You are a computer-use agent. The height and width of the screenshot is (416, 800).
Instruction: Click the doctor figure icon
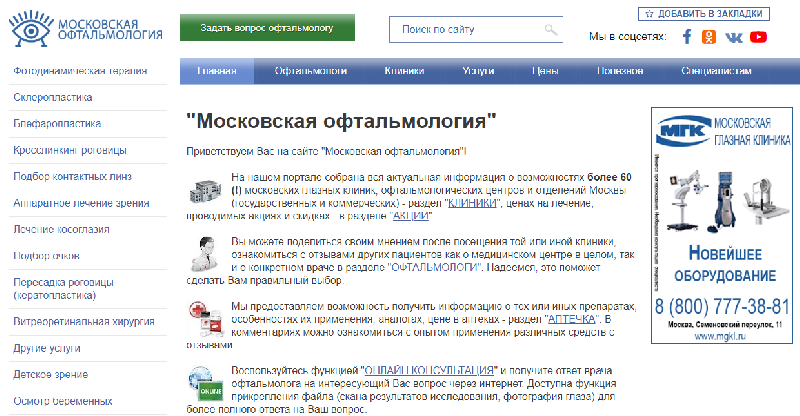(x=203, y=255)
